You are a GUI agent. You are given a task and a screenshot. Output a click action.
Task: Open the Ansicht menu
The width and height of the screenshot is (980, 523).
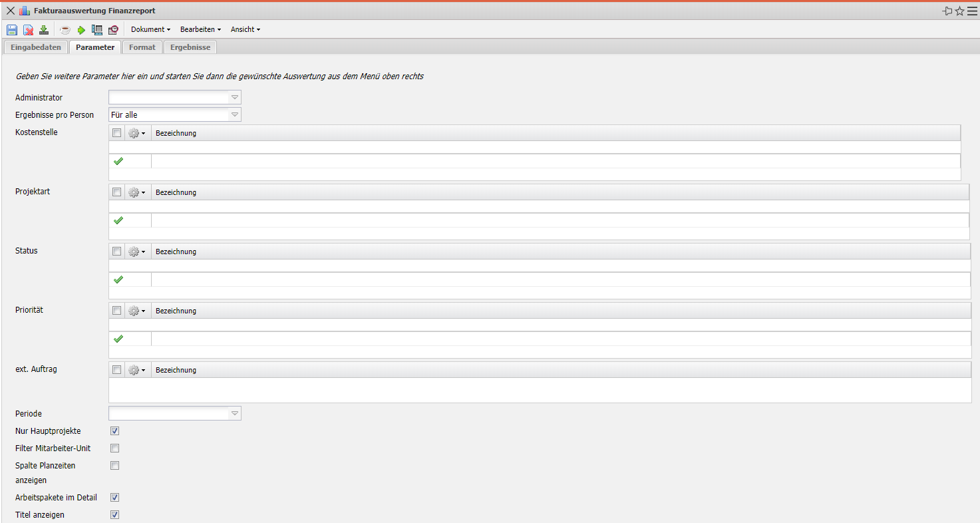[x=245, y=30]
